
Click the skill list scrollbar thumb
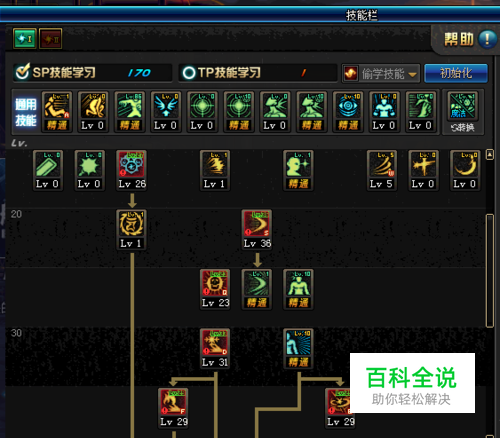tap(490, 271)
